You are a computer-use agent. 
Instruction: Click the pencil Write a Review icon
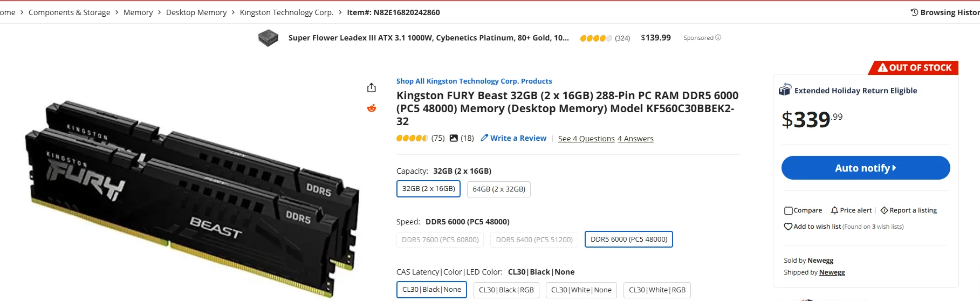[484, 138]
